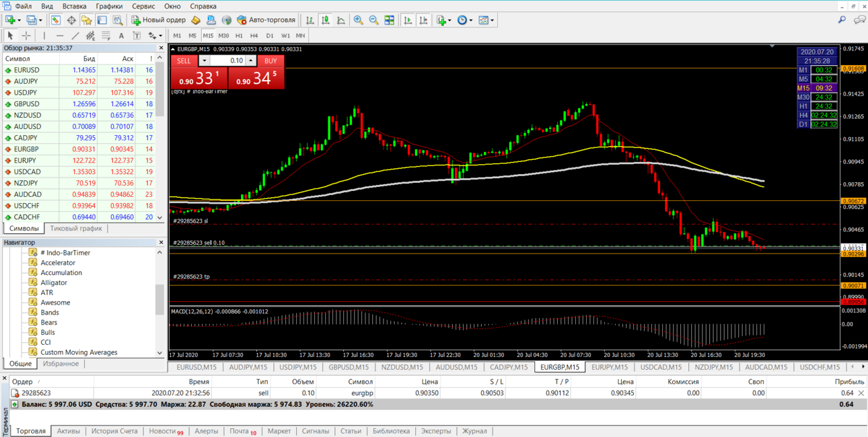Switch to История Счета tab

114,431
